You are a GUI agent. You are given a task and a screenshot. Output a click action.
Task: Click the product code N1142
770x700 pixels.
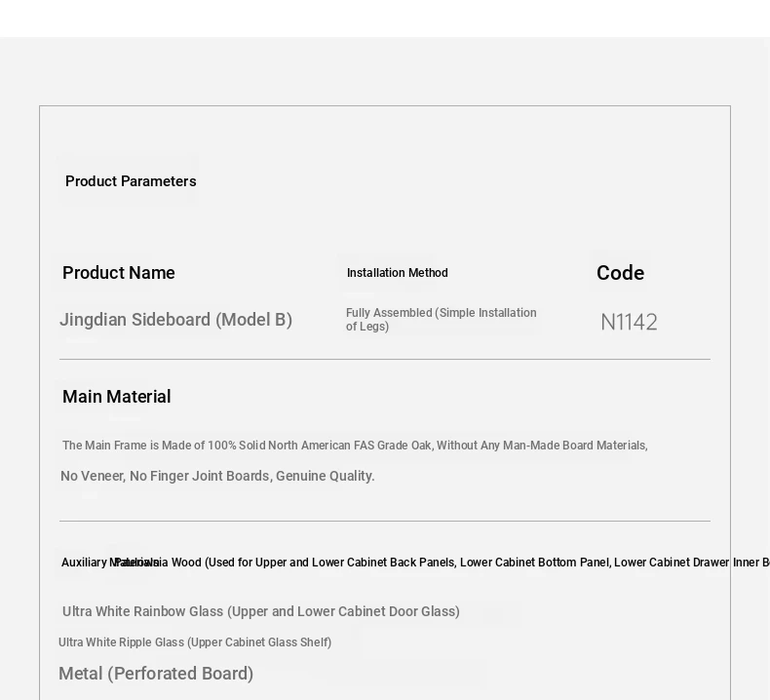pyautogui.click(x=629, y=323)
